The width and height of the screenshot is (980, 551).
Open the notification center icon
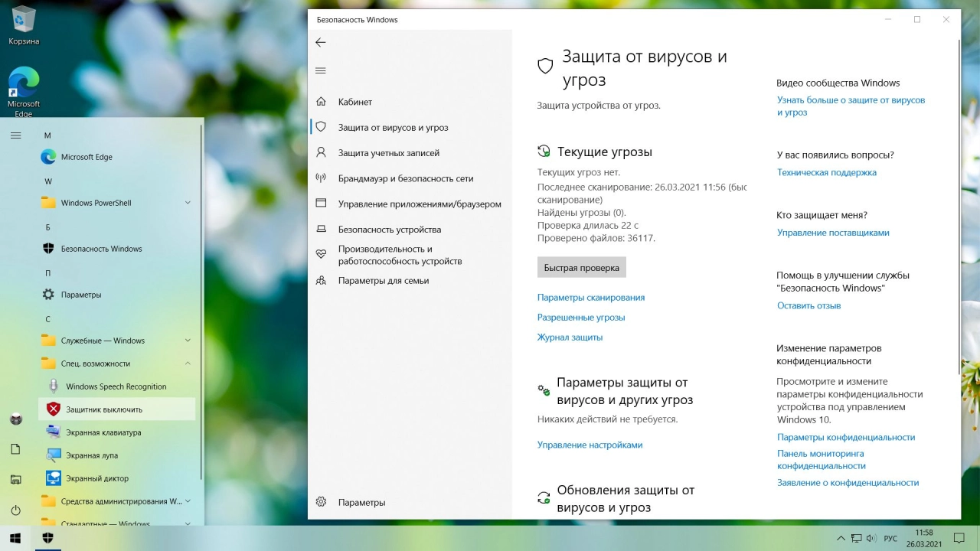pyautogui.click(x=959, y=538)
